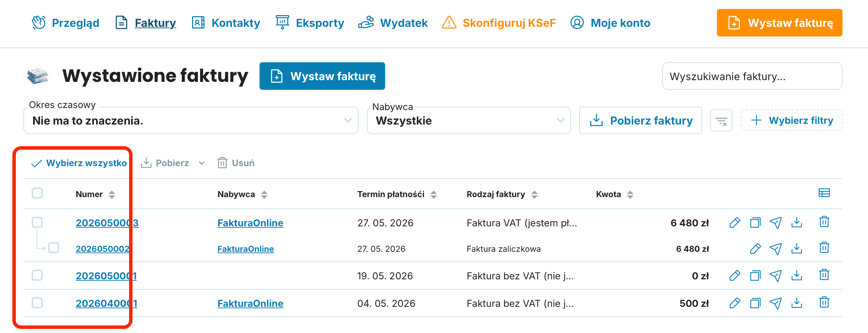The height and width of the screenshot is (333, 868).
Task: Open the Nabywca filter dropdown
Action: pyautogui.click(x=469, y=120)
